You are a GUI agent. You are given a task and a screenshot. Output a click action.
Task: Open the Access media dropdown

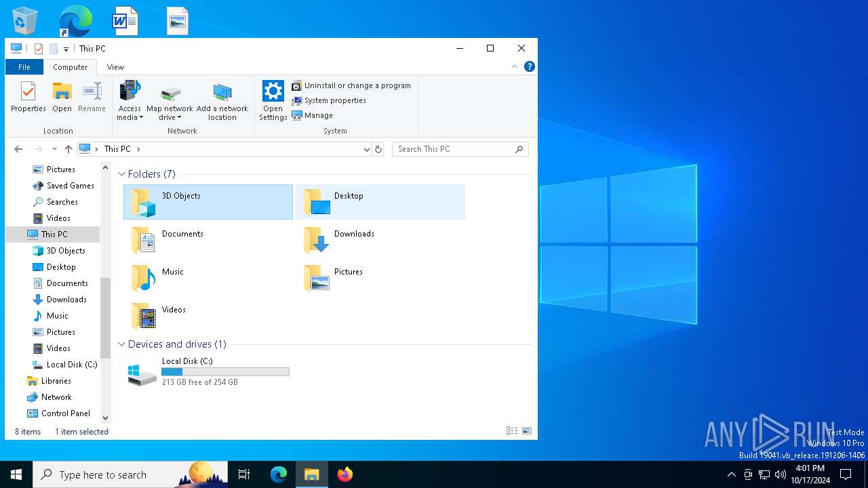(x=130, y=101)
